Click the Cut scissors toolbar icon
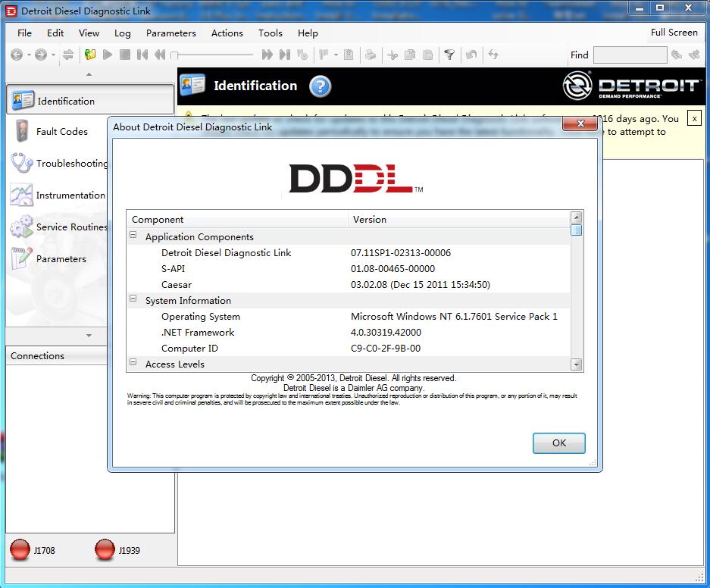This screenshot has width=710, height=588. click(393, 55)
